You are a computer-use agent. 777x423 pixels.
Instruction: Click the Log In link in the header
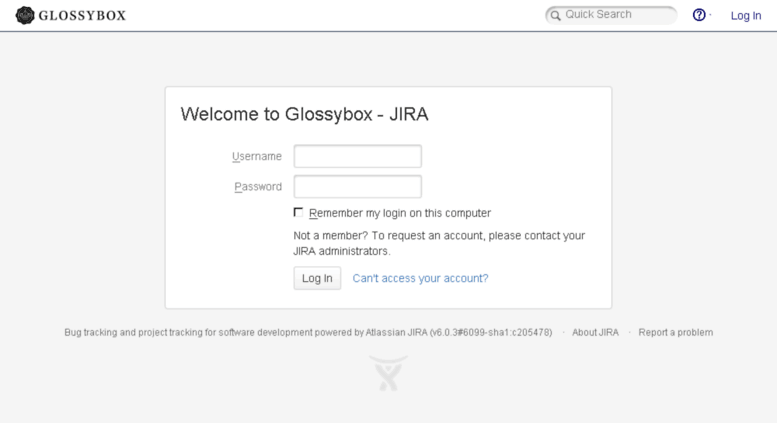pos(746,15)
